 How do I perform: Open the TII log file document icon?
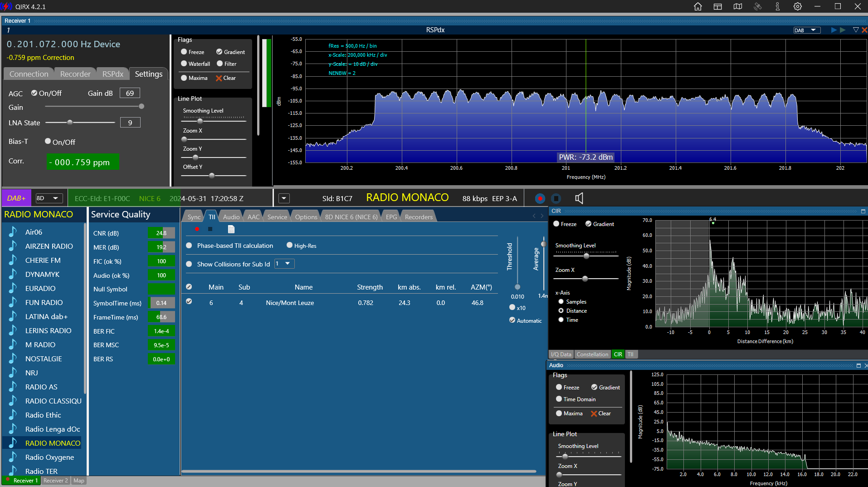tap(231, 229)
